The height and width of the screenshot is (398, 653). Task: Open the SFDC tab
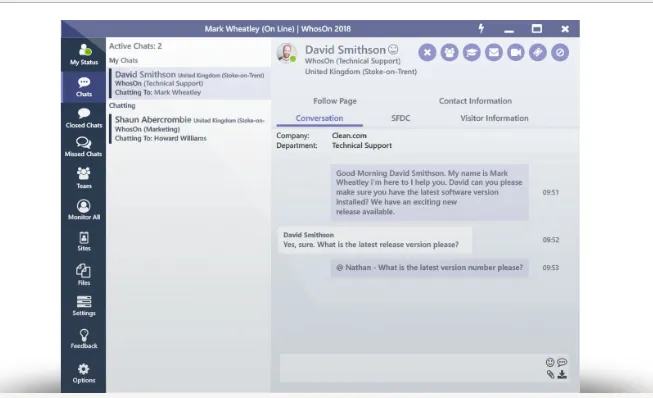point(401,118)
